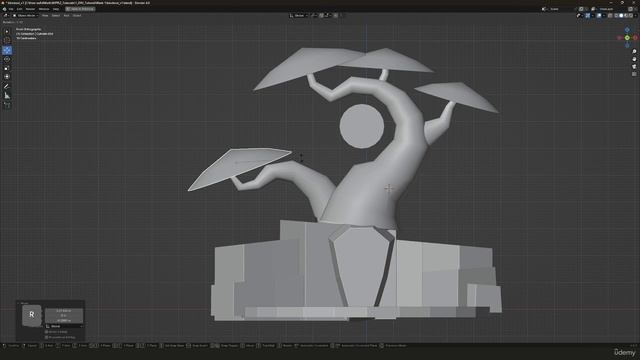Screen dimensions: 640x360
Task: Select the active Move tool
Action: (7, 50)
